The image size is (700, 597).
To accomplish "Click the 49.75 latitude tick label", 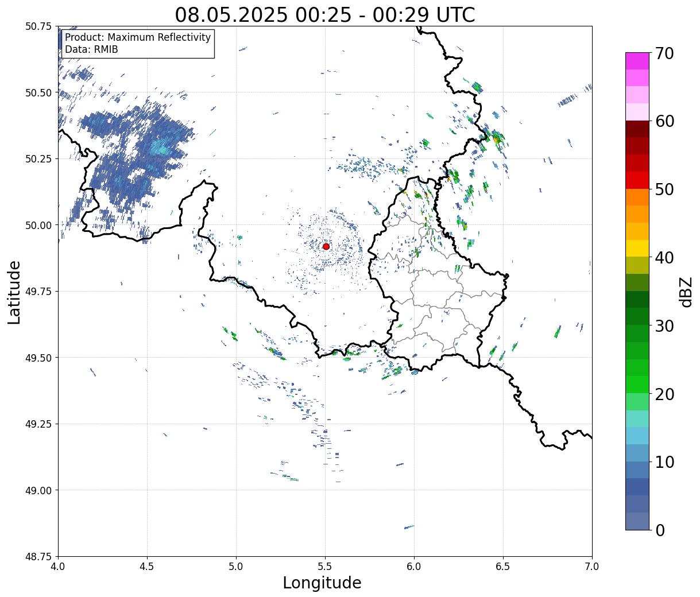I will click(x=38, y=292).
